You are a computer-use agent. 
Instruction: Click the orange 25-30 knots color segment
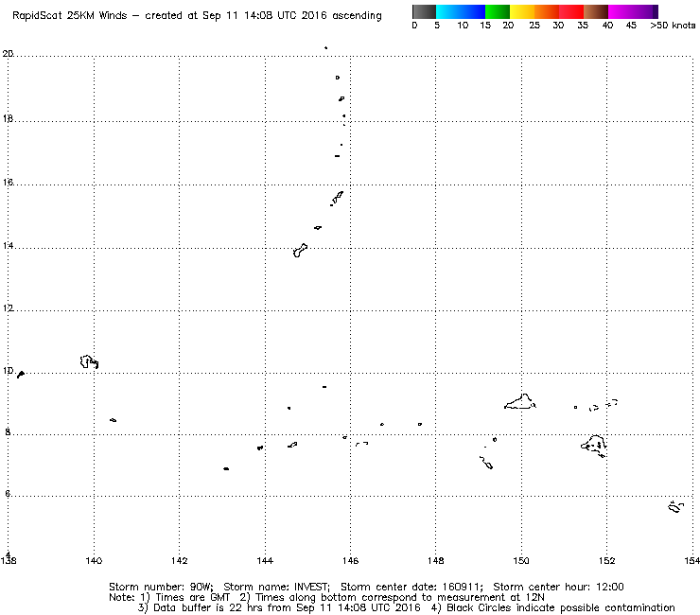[547, 11]
